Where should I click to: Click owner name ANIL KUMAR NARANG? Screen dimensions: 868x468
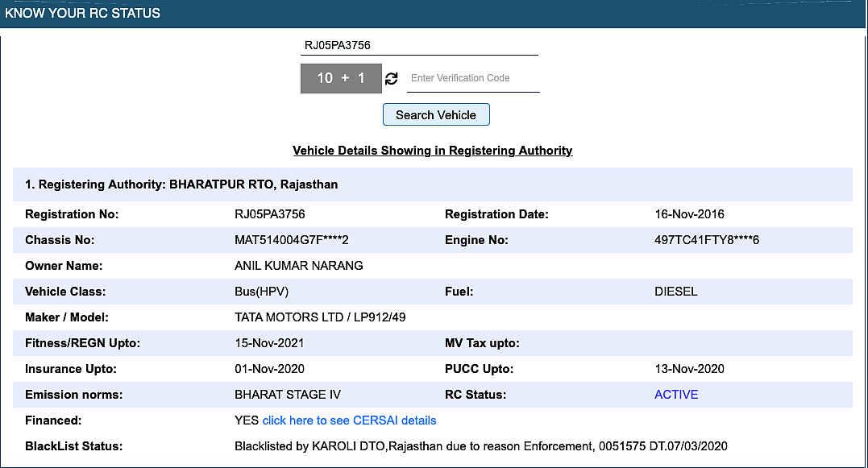click(299, 266)
